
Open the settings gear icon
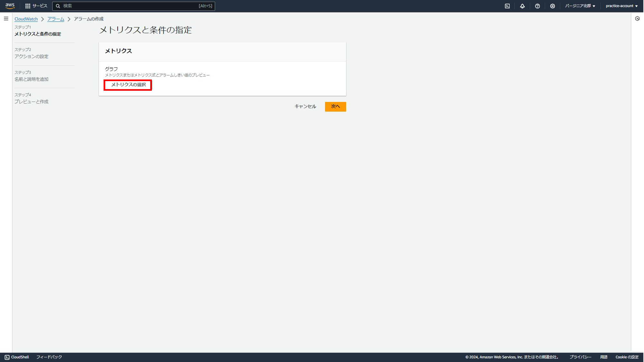click(x=552, y=6)
